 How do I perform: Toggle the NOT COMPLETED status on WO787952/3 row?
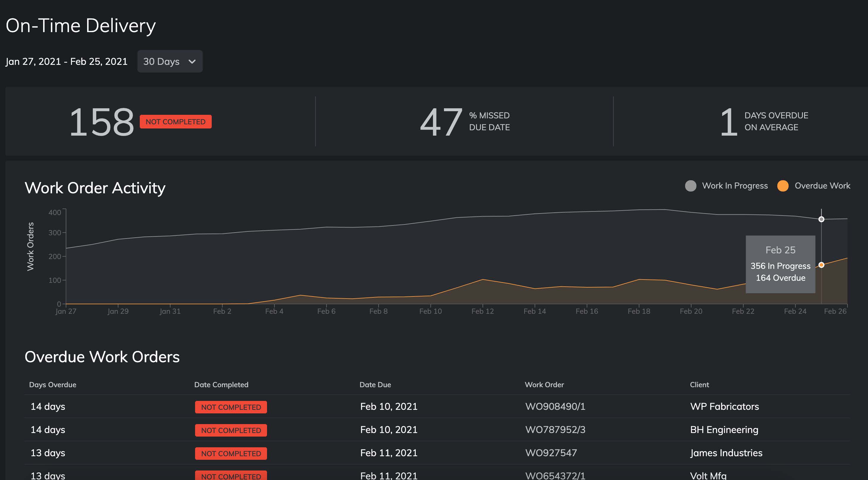[231, 430]
